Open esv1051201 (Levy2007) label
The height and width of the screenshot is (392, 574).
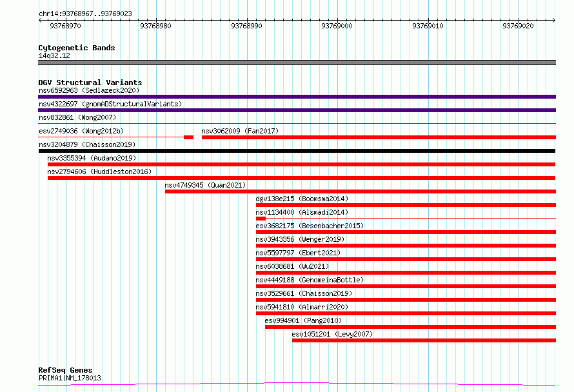click(x=332, y=334)
